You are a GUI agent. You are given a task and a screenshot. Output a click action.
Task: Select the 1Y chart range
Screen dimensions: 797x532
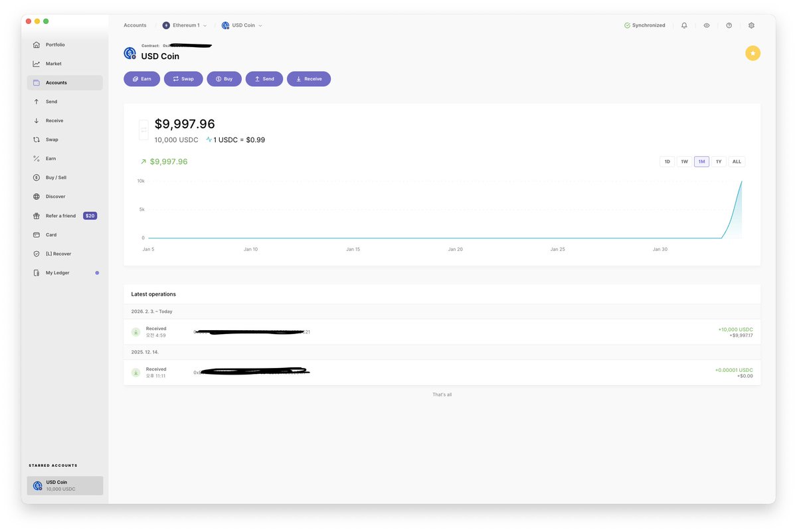pyautogui.click(x=719, y=161)
